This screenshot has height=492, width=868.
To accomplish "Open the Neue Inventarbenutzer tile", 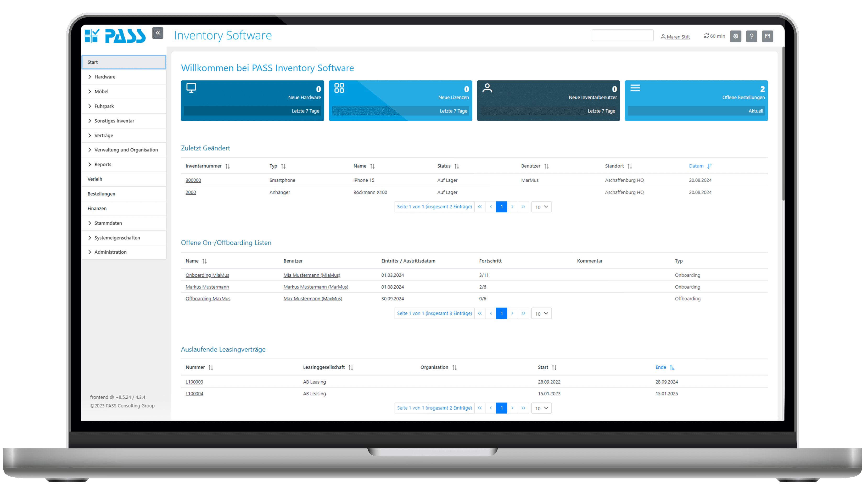I will pos(548,101).
